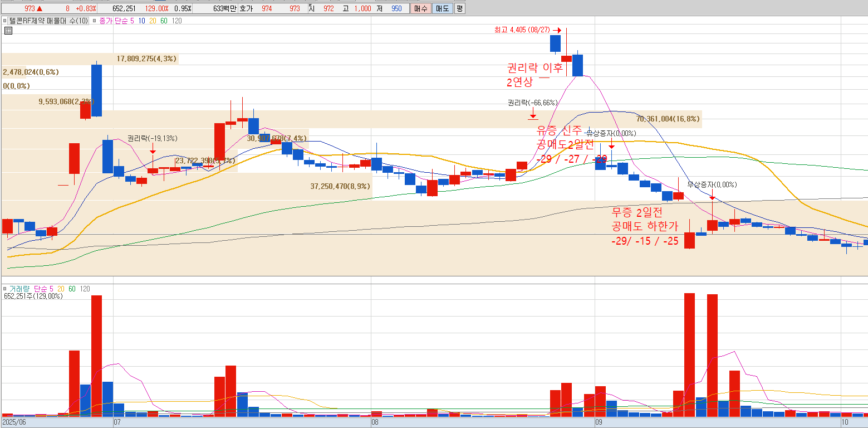
Task: Click the volume MA period 60 legend
Action: 72,289
